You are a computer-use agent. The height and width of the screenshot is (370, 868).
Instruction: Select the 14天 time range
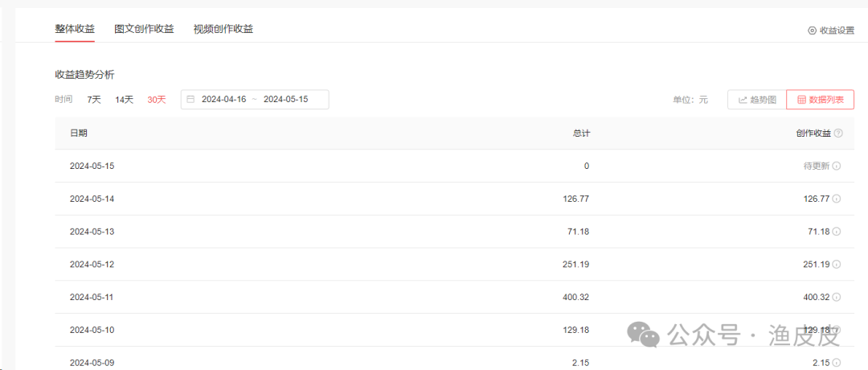click(124, 100)
